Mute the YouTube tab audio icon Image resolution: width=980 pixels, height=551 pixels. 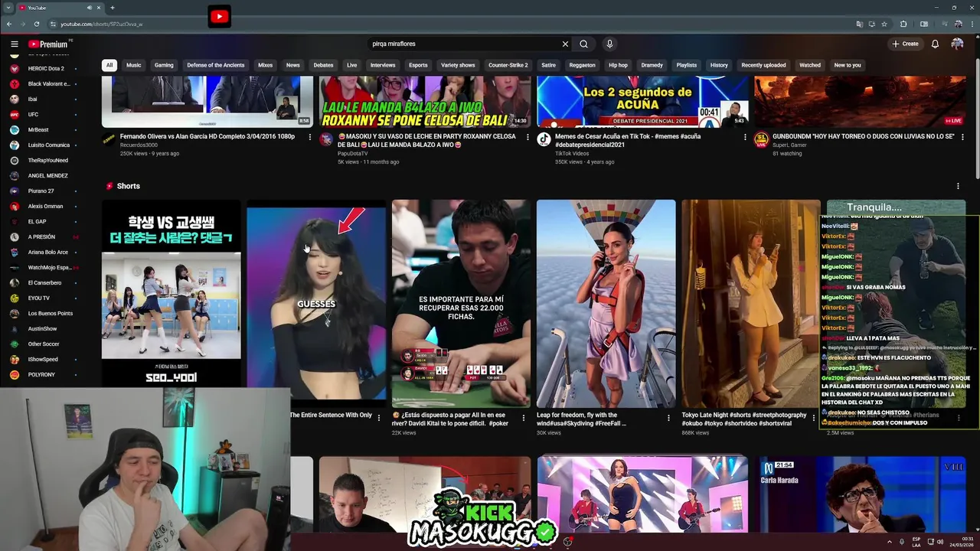coord(90,8)
